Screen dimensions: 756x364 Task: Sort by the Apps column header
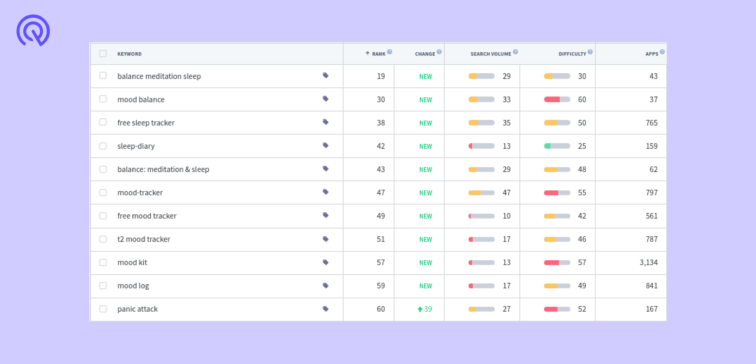pos(651,54)
